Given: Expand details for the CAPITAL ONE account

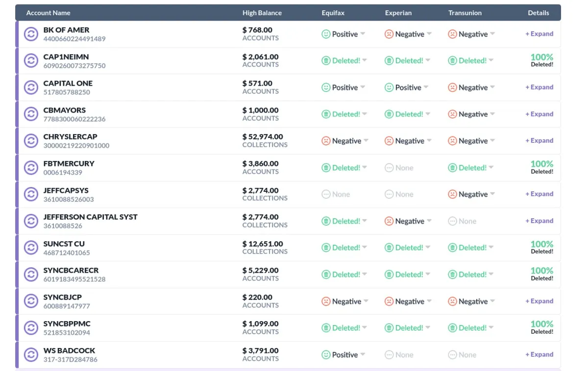Looking at the screenshot, I should 539,87.
